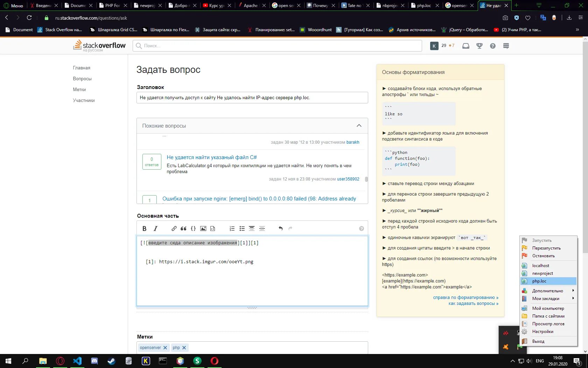Reload page in the browser
Screen dimensions: 588x368
(29, 18)
